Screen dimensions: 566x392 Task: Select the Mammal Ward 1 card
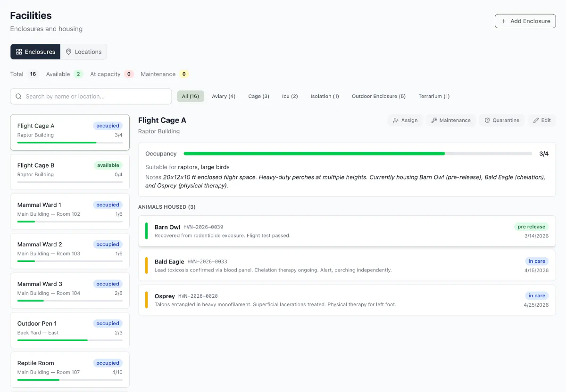click(70, 212)
